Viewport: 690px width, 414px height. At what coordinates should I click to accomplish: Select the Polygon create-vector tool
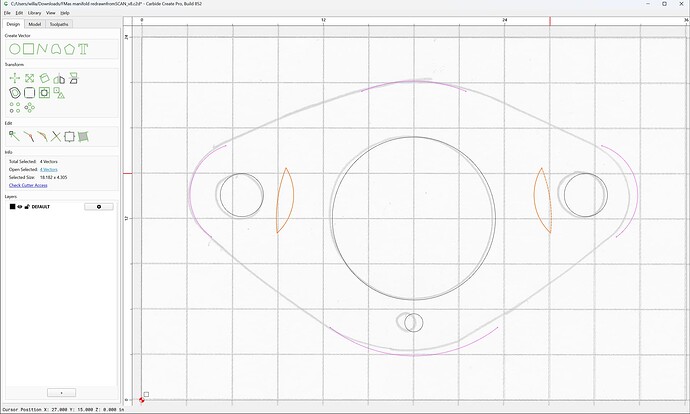(69, 49)
